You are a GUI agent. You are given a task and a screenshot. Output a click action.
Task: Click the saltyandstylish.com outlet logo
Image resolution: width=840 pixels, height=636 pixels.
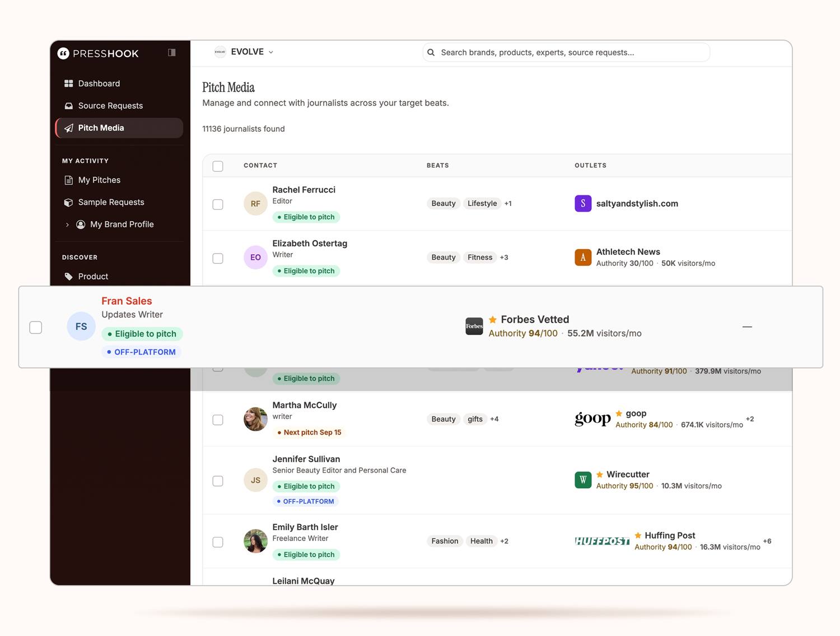point(583,203)
